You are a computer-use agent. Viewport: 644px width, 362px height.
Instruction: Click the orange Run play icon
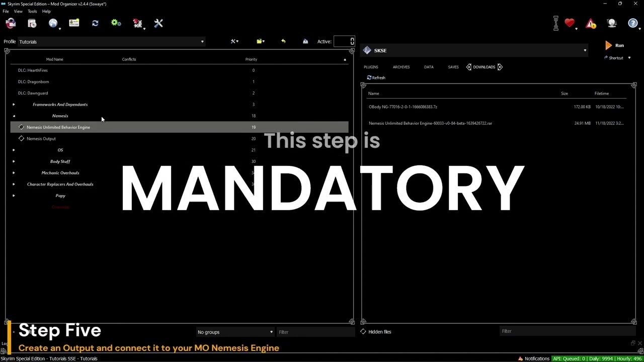coord(608,45)
